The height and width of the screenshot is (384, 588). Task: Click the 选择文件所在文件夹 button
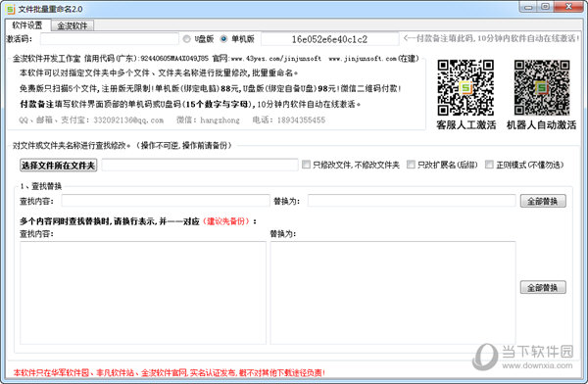pos(58,165)
